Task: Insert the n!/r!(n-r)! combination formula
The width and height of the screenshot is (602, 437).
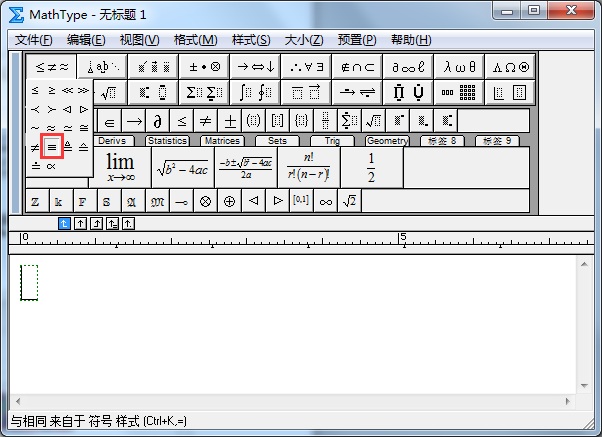Action: 306,167
